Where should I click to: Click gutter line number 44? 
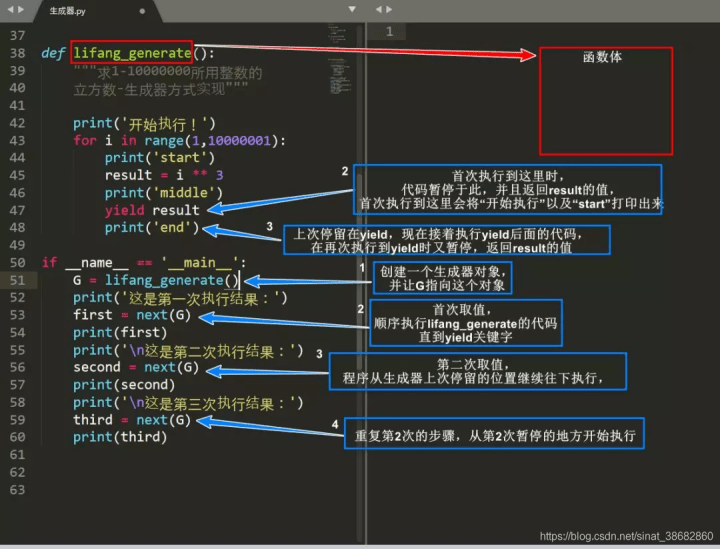[x=17, y=158]
